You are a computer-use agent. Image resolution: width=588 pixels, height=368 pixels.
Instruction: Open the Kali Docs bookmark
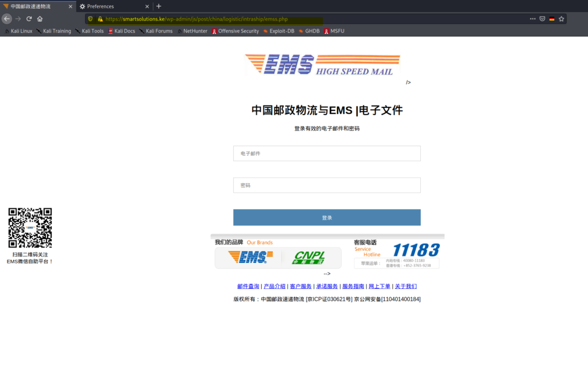122,31
